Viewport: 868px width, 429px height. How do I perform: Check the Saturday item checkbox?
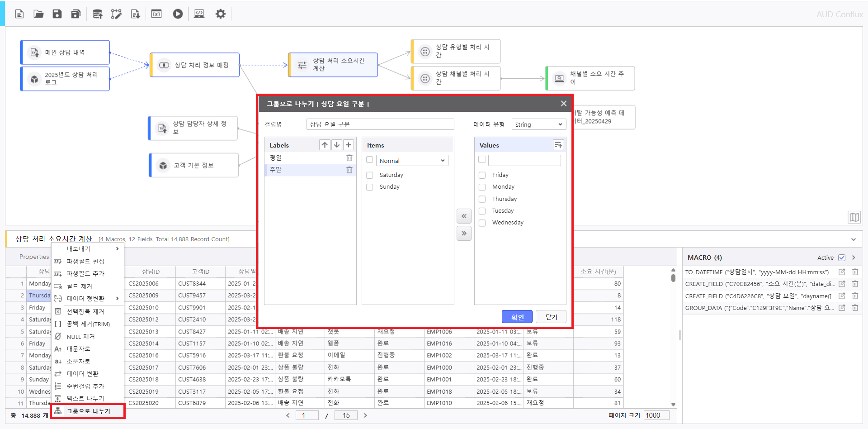(x=370, y=175)
